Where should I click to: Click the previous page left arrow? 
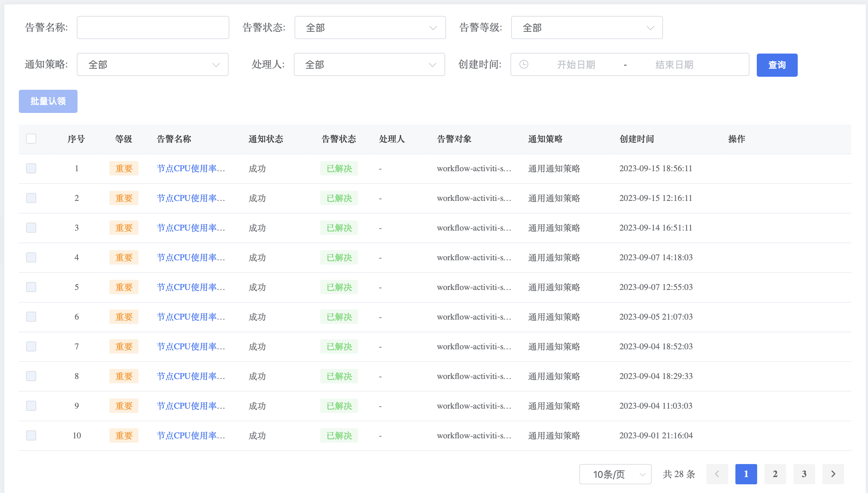pyautogui.click(x=717, y=474)
